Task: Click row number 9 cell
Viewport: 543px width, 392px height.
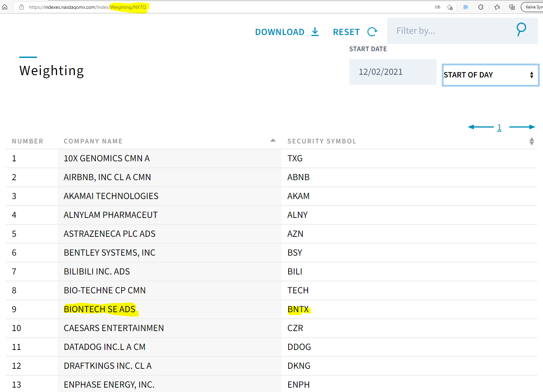Action: [32, 309]
